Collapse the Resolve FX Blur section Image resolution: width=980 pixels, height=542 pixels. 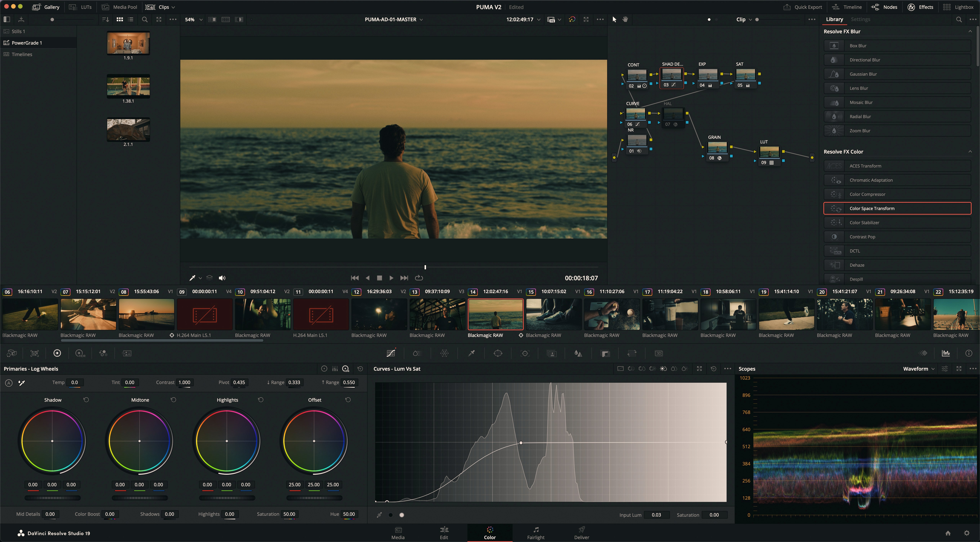(970, 31)
